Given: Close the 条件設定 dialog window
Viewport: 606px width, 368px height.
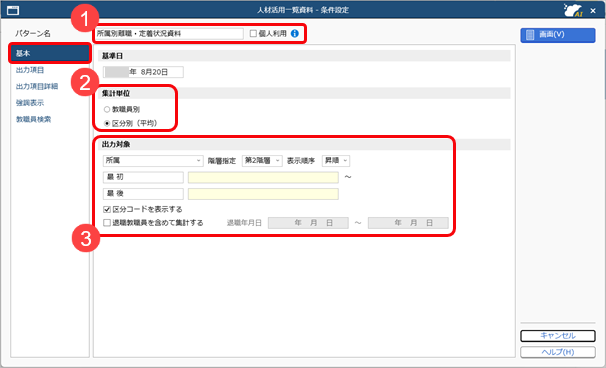Looking at the screenshot, I should [x=593, y=11].
